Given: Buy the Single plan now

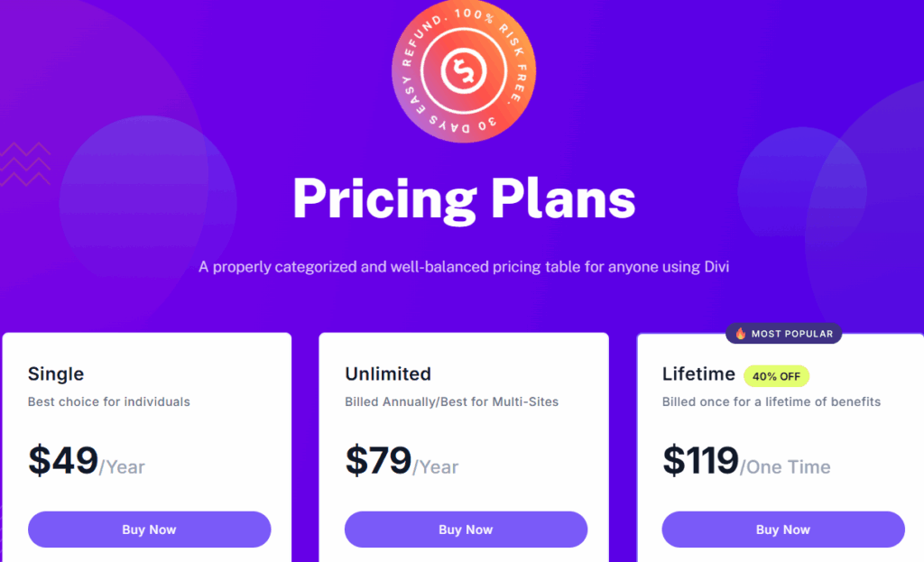Looking at the screenshot, I should [x=149, y=530].
